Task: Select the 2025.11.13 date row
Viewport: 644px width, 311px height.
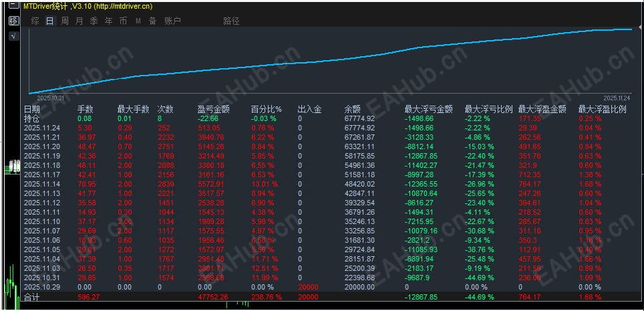Action: [42, 194]
